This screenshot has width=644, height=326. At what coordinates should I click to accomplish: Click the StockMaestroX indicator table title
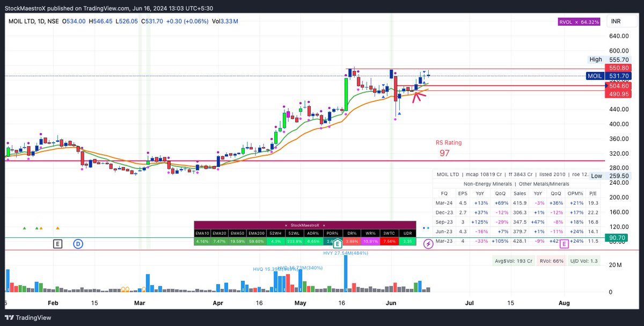(305, 225)
